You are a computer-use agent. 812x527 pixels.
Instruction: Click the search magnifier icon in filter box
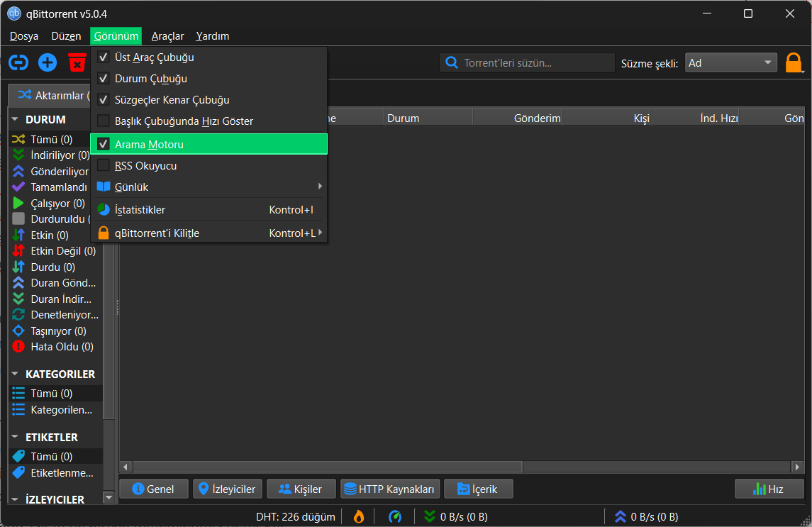pos(452,62)
